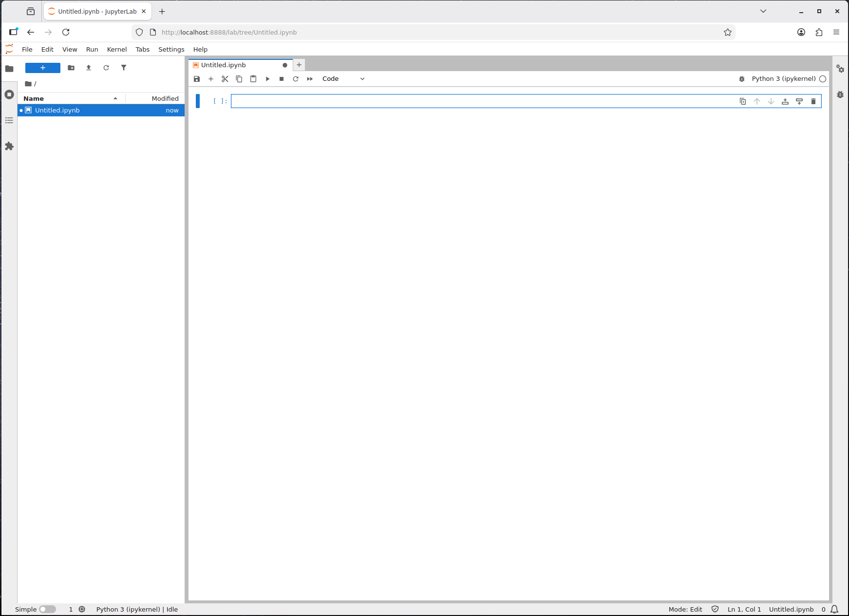849x616 pixels.
Task: Create a new folder in file browser
Action: (x=71, y=68)
